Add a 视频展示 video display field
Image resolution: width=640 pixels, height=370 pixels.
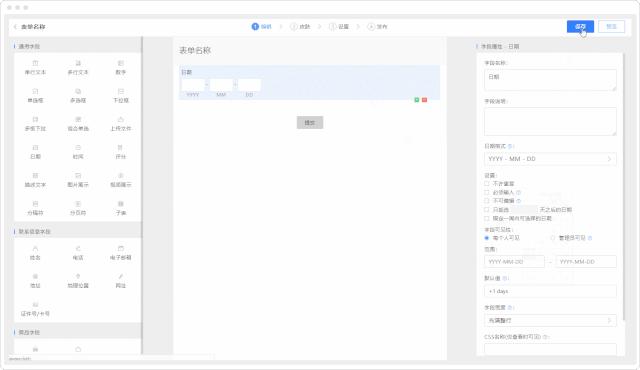point(120,180)
